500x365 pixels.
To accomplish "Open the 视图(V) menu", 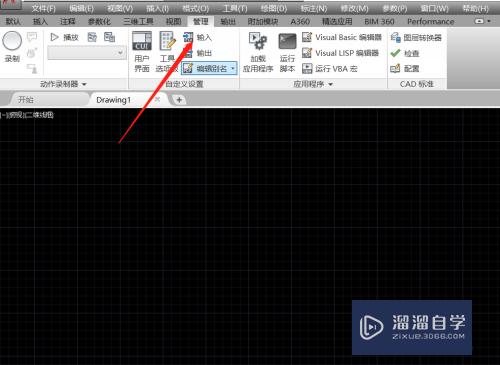I will click(x=120, y=9).
